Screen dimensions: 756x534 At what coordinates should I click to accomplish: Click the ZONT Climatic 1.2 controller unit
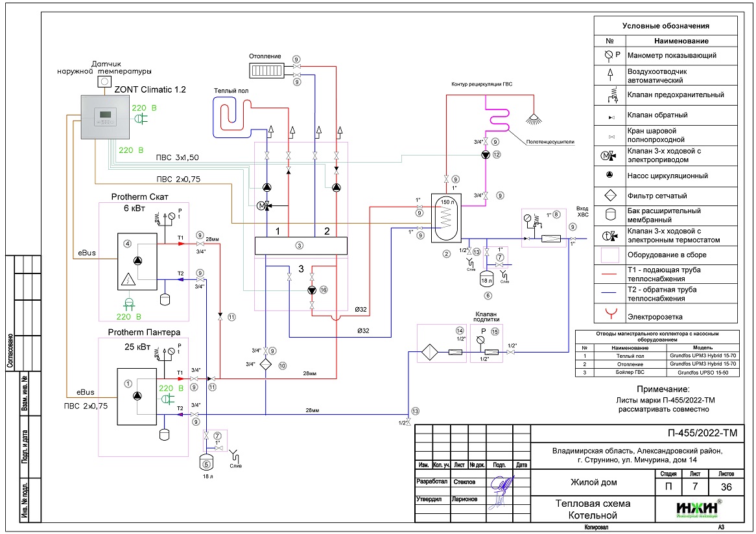106,117
